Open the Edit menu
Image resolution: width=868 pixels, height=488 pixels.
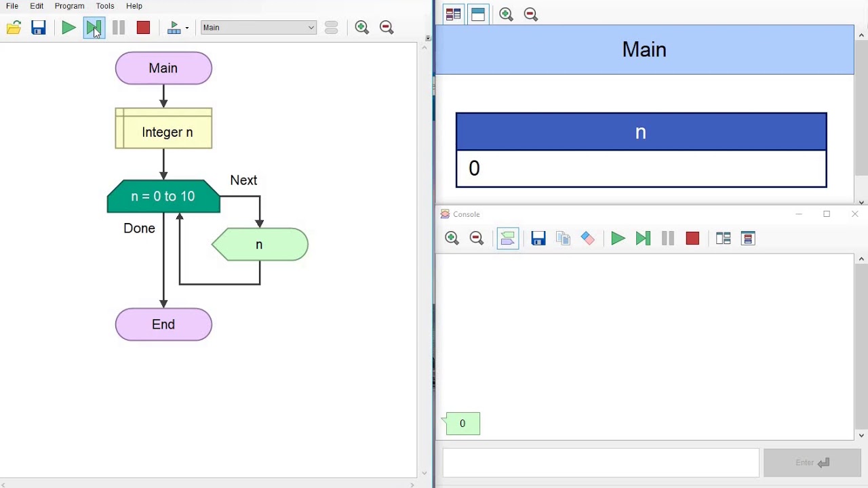click(37, 6)
